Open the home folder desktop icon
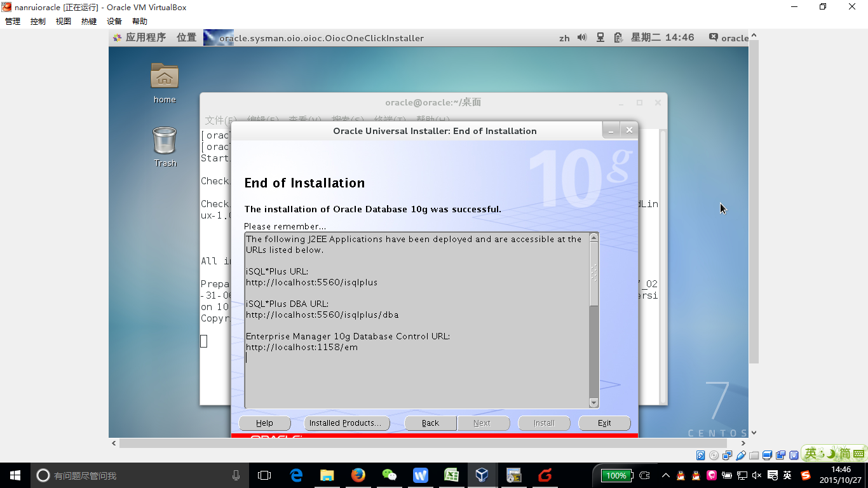Viewport: 868px width, 488px height. pos(165,83)
